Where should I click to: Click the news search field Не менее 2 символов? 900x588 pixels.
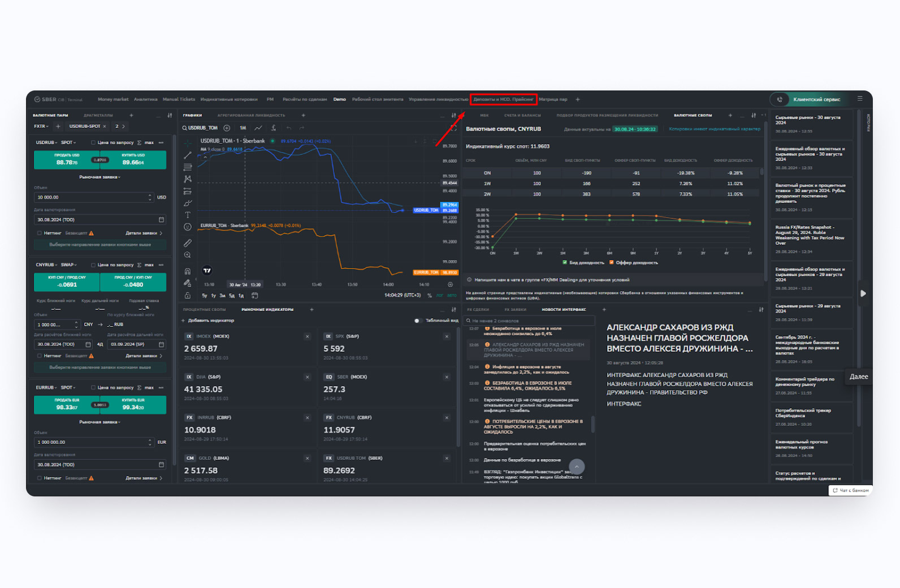click(529, 321)
